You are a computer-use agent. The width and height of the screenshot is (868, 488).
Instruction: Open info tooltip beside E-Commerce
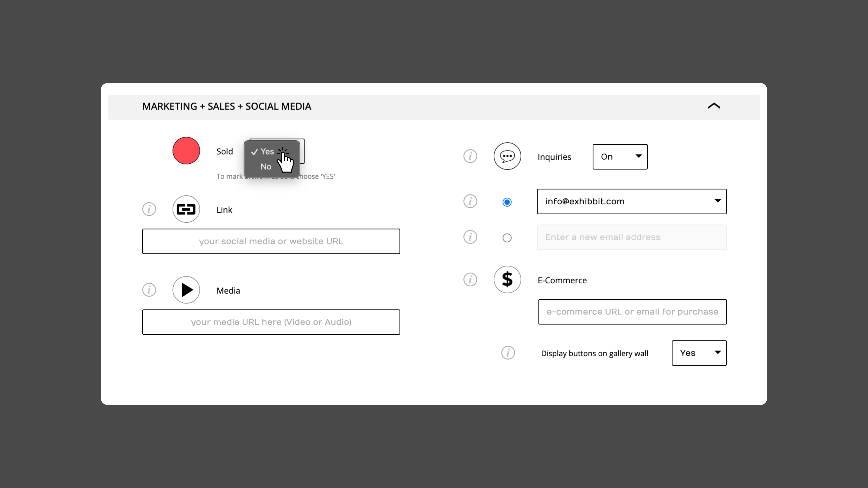pos(470,279)
